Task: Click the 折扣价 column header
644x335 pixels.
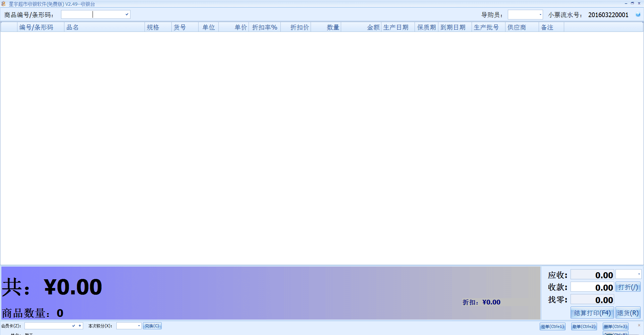Action: click(x=296, y=27)
